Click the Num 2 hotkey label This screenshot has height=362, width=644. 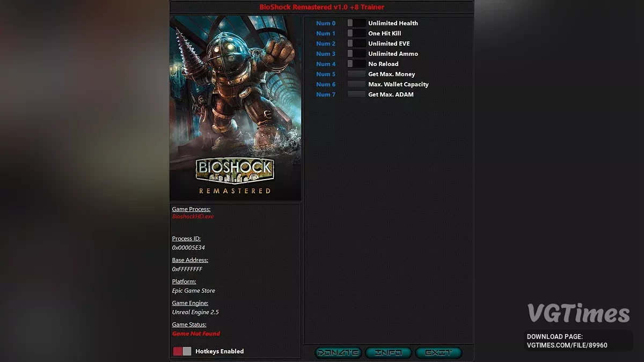326,43
